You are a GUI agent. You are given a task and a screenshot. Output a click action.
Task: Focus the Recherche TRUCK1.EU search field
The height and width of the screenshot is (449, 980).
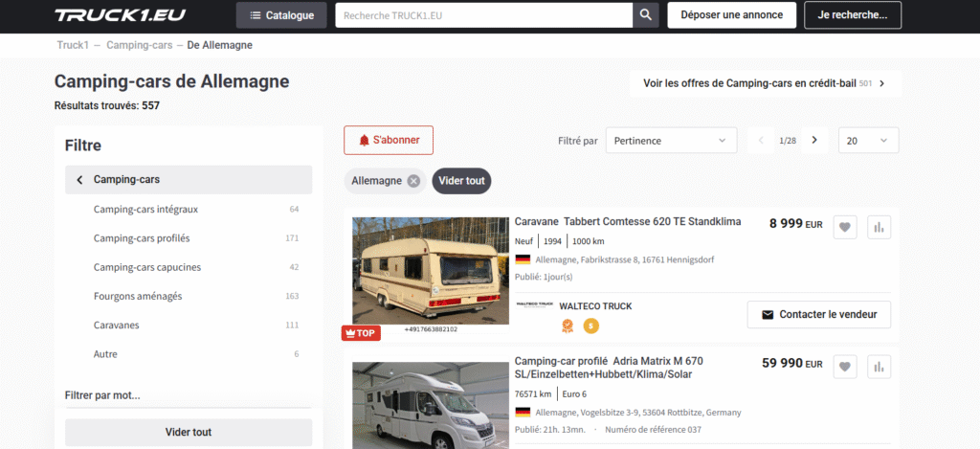(484, 15)
